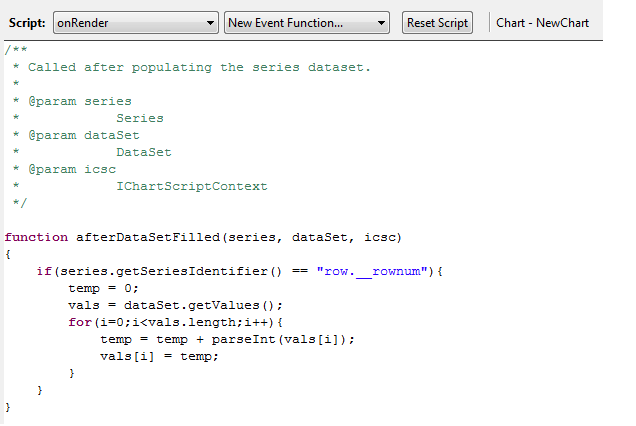This screenshot has width=636, height=426.
Task: Click the 'if(series.getSeriesIdentifier()' code line
Action: click(x=240, y=271)
